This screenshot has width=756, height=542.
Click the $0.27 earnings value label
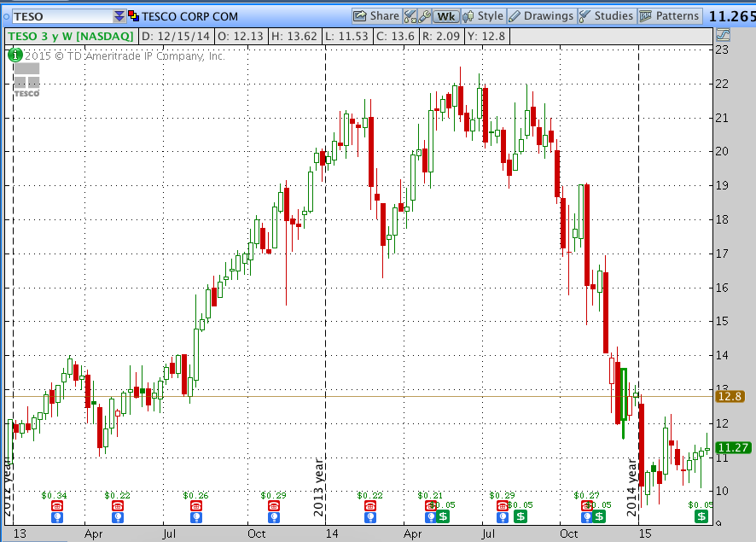[586, 495]
